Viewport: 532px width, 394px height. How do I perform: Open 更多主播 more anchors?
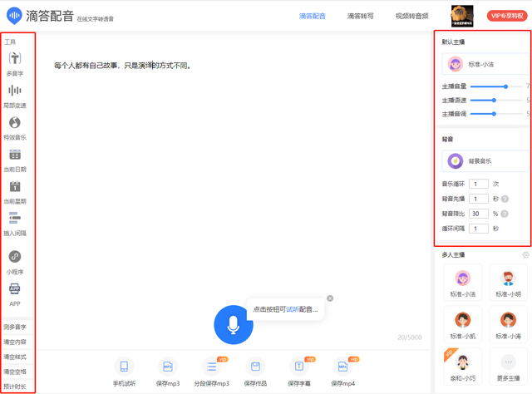(x=508, y=367)
